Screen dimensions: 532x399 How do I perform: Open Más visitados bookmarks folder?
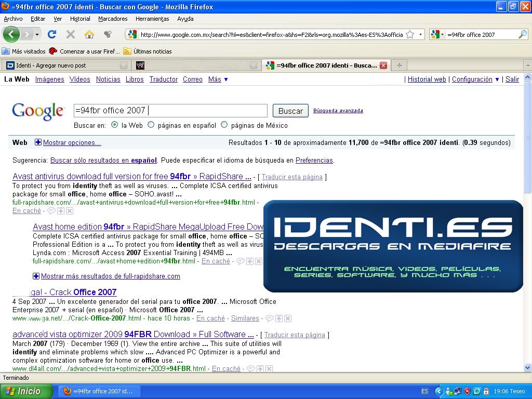pos(24,51)
